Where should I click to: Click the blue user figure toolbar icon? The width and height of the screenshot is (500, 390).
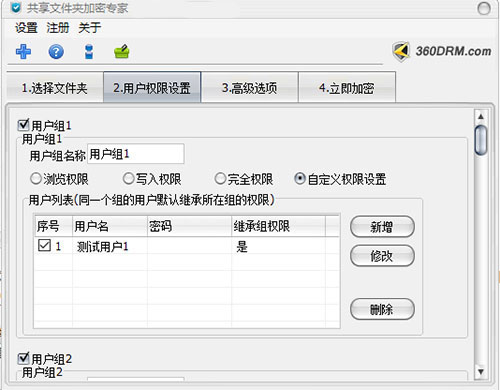tap(89, 52)
